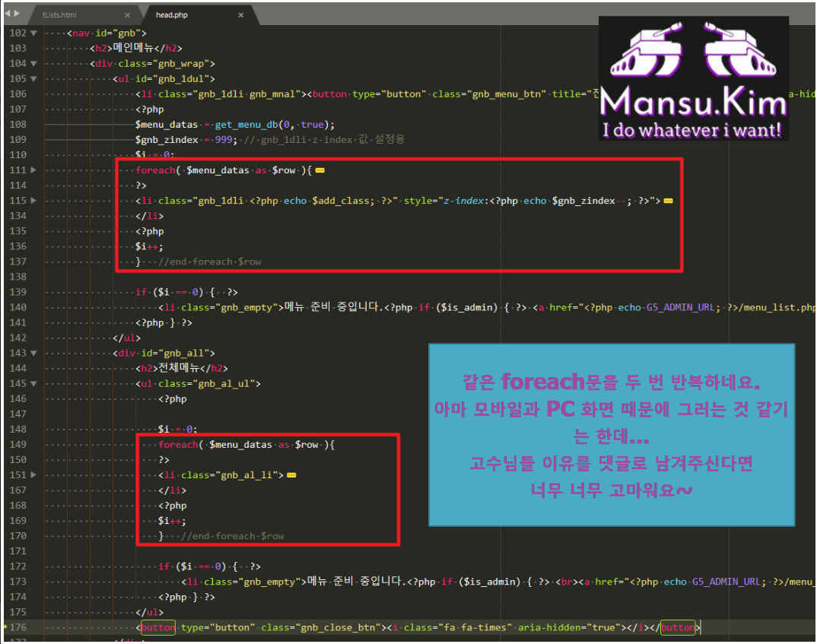Click the right tab scroll arrow
This screenshot has width=817, height=644.
tap(17, 14)
